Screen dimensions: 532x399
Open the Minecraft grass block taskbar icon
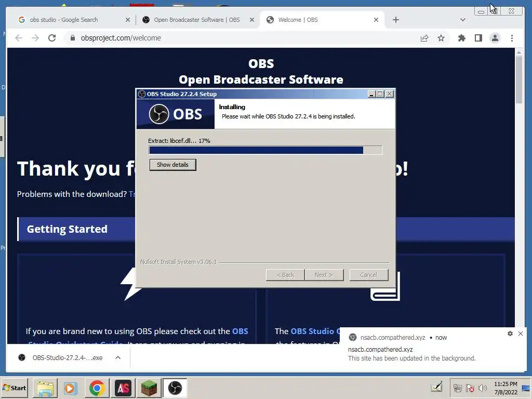click(x=149, y=388)
